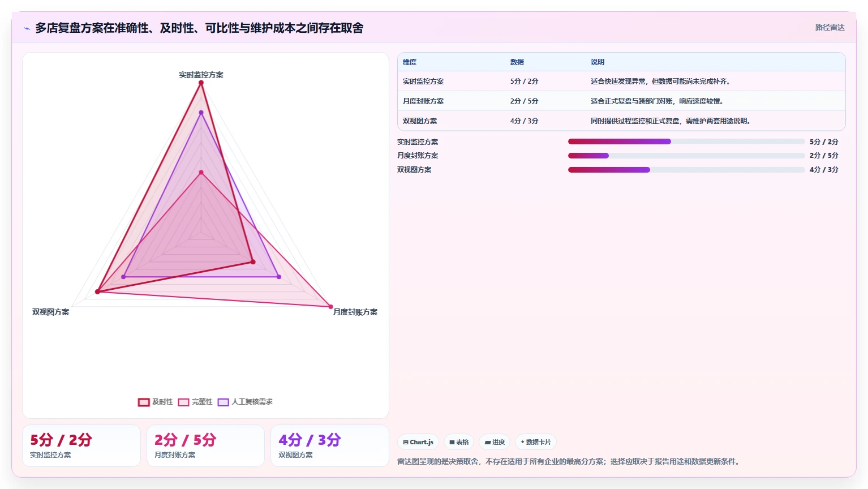The width and height of the screenshot is (868, 489).
Task: Click the 完整性 point on the 实时监控方案 axis
Action: coord(201,173)
